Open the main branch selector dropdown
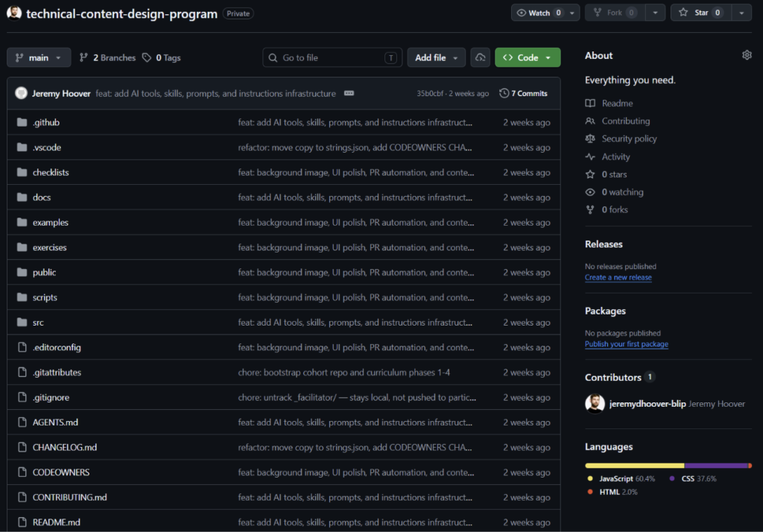 (39, 57)
